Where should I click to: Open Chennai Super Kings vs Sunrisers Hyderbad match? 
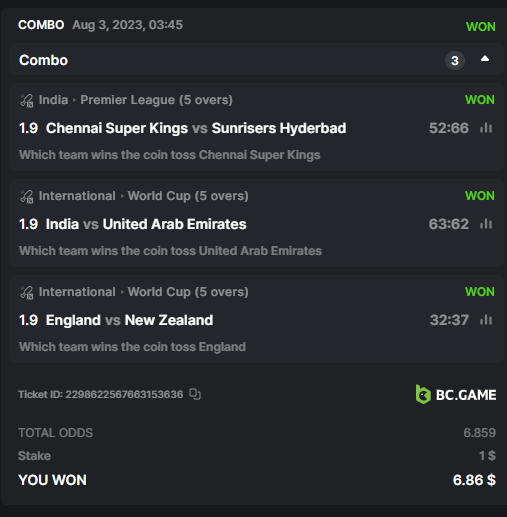[196, 128]
